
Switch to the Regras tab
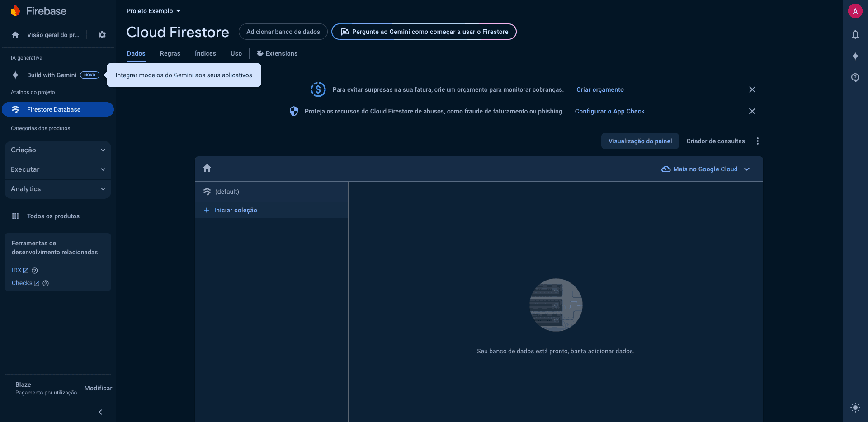pos(170,53)
